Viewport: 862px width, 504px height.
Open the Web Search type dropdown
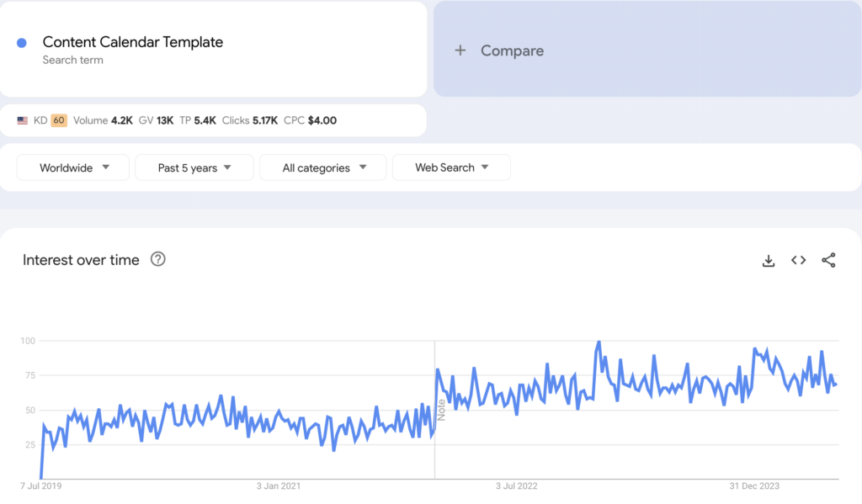(x=451, y=167)
